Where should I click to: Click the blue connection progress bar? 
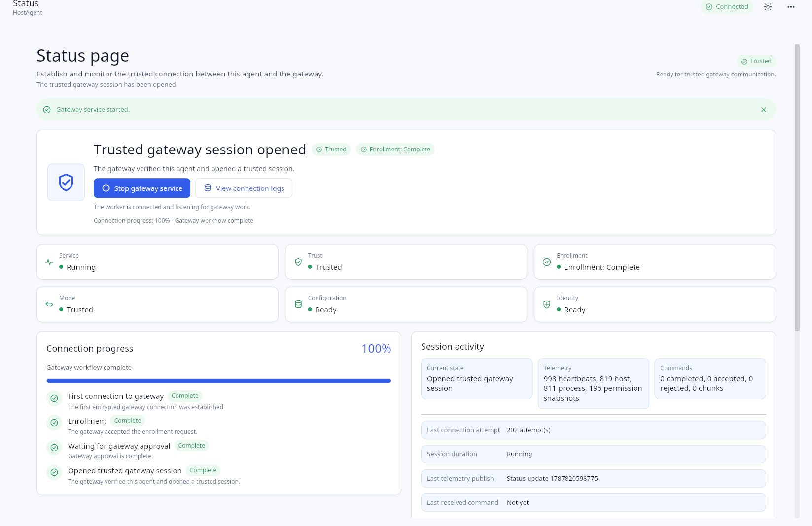click(x=219, y=381)
